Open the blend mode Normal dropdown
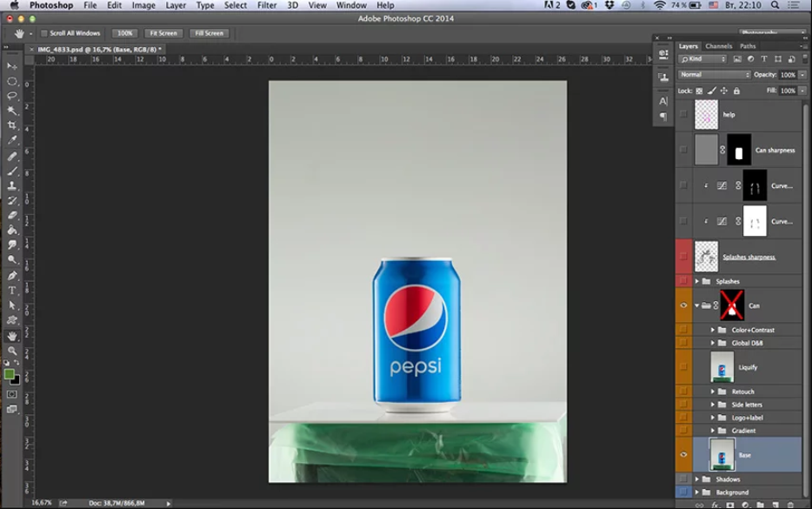The height and width of the screenshot is (509, 812). (714, 75)
